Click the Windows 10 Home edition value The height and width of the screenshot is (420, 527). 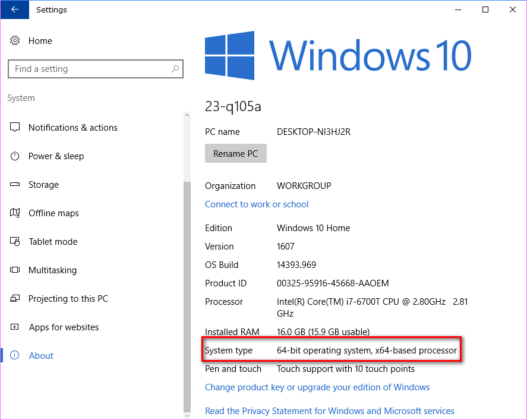[313, 228]
